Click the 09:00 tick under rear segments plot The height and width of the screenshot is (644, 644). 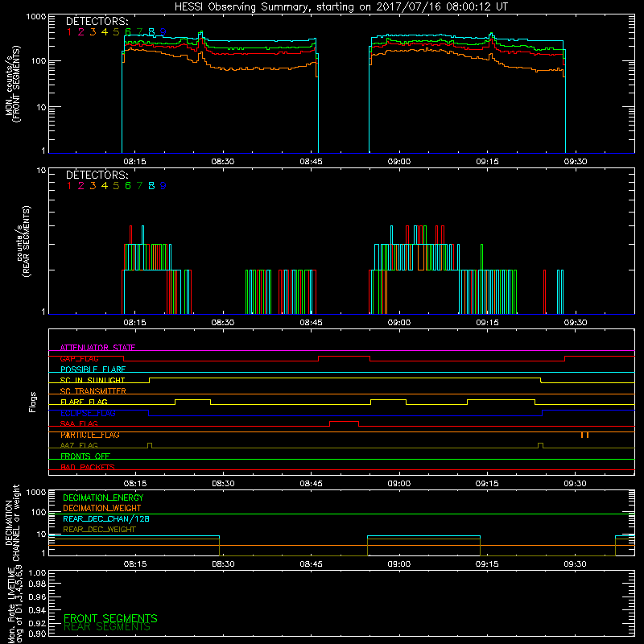pos(399,323)
